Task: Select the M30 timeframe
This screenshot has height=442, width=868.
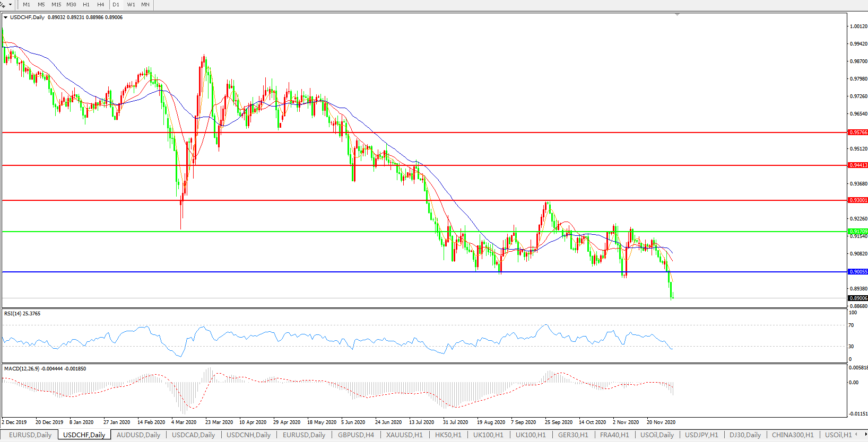Action: tap(71, 5)
